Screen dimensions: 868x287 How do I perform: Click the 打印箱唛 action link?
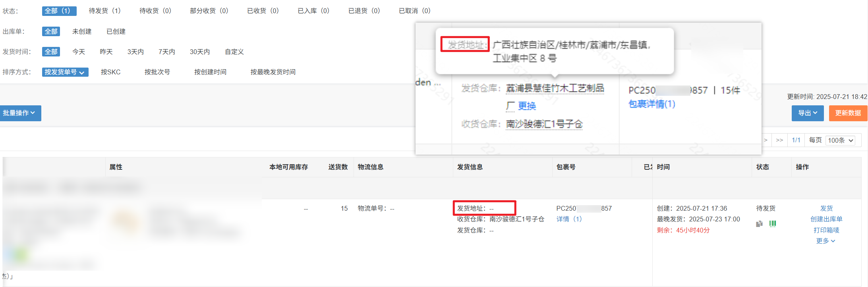pyautogui.click(x=826, y=230)
